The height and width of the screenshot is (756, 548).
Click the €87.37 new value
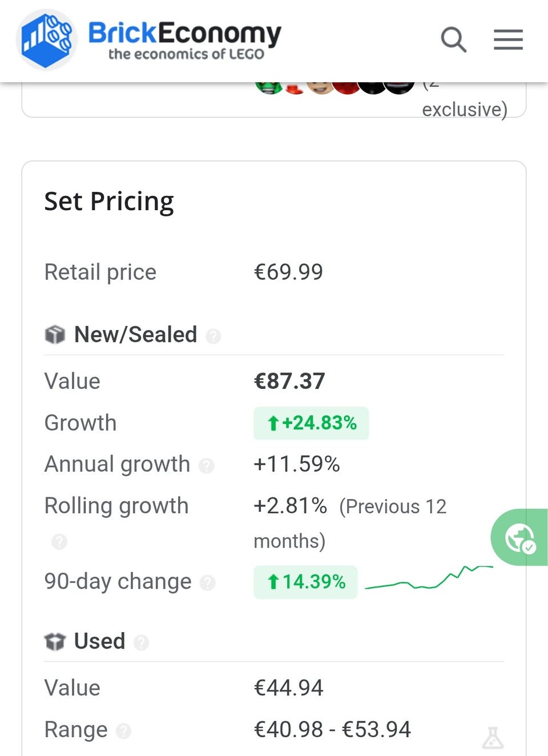pyautogui.click(x=289, y=381)
